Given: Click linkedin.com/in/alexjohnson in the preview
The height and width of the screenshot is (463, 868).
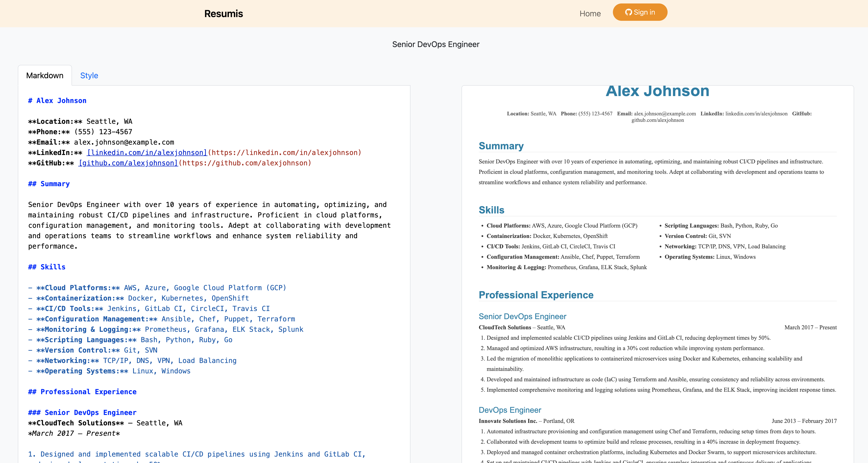Looking at the screenshot, I should coord(756,114).
